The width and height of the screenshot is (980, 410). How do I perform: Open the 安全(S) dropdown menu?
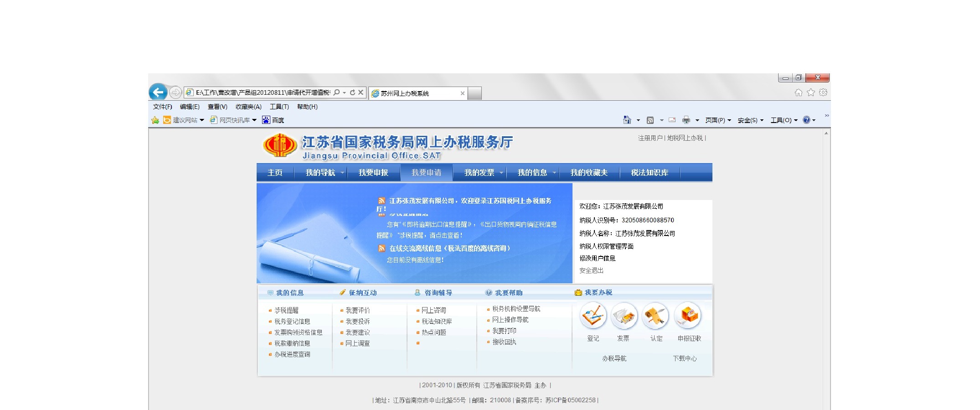pos(750,120)
